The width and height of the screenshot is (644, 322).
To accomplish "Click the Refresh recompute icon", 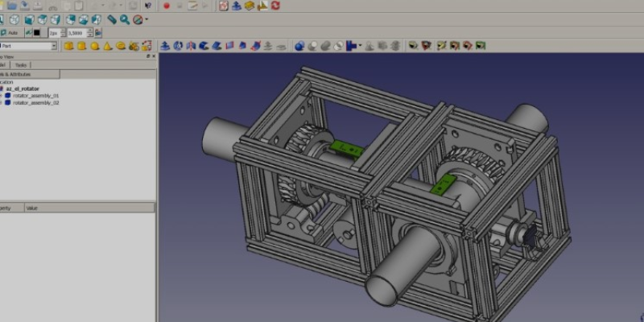I will coord(276,6).
